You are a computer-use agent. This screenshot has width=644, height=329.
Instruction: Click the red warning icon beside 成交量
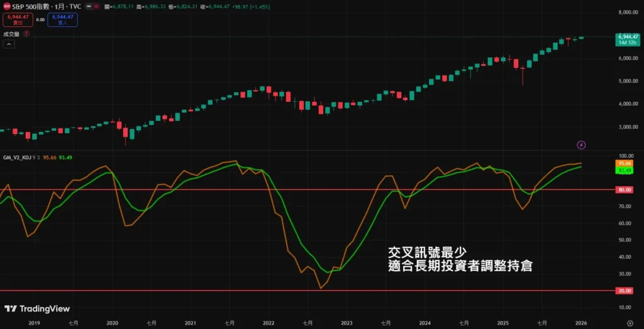(x=26, y=34)
